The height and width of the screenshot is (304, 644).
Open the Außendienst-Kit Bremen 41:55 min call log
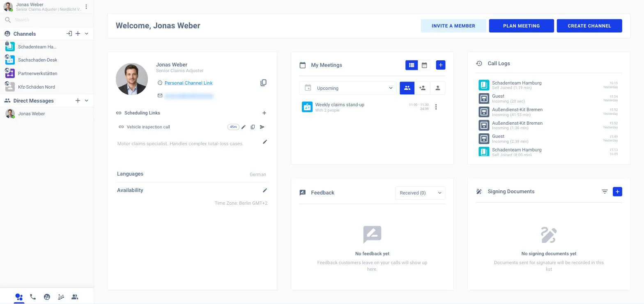pos(548,112)
